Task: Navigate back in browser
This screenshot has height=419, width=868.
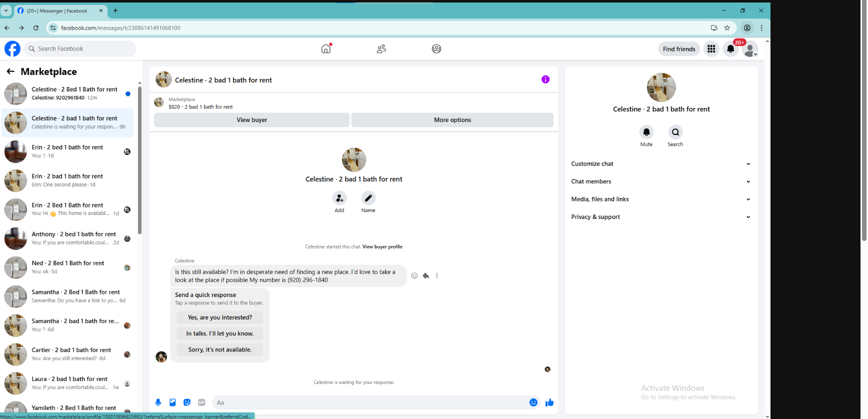Action: [7, 28]
